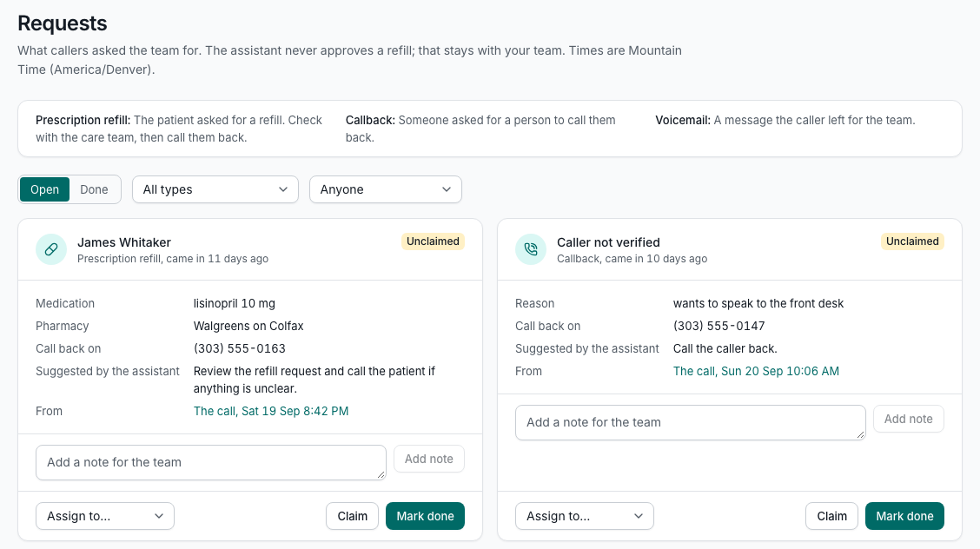The image size is (980, 549).
Task: Focus the note field on Caller not verified card
Action: (x=690, y=422)
